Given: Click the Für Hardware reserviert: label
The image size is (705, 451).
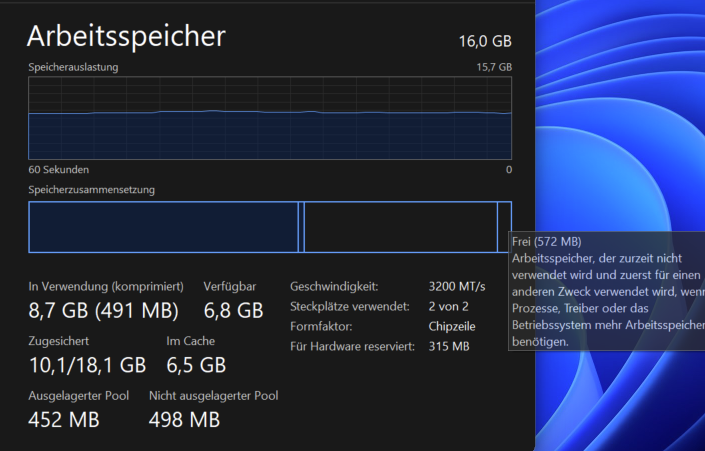Looking at the screenshot, I should [x=352, y=347].
